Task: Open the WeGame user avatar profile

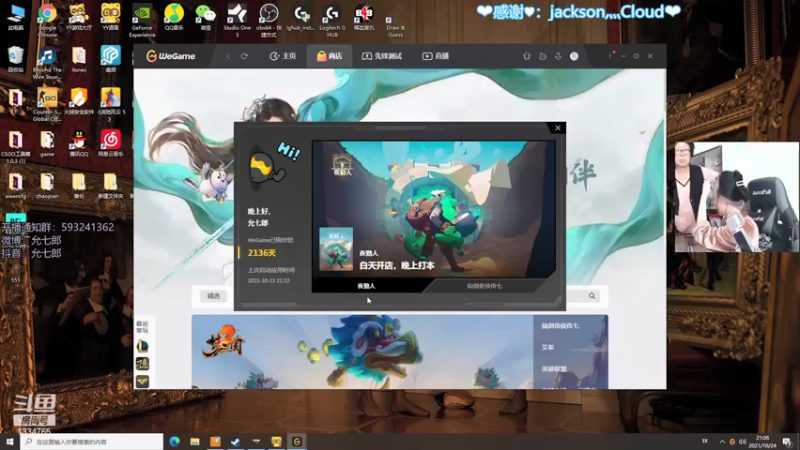Action: coord(574,56)
